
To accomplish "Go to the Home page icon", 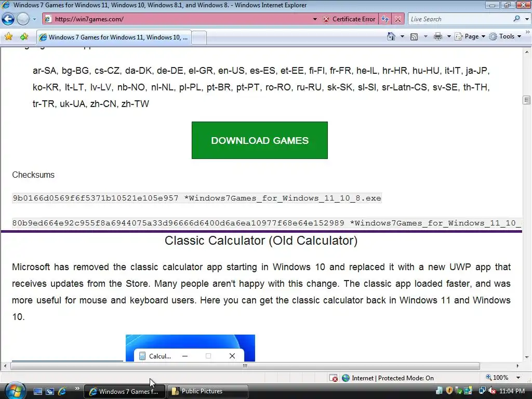I will (x=391, y=36).
